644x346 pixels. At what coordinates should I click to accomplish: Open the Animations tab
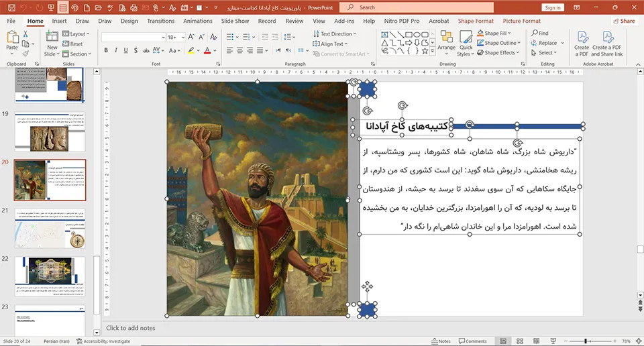pyautogui.click(x=197, y=21)
